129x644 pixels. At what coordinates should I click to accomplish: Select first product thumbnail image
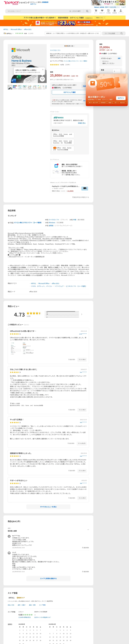10,87
